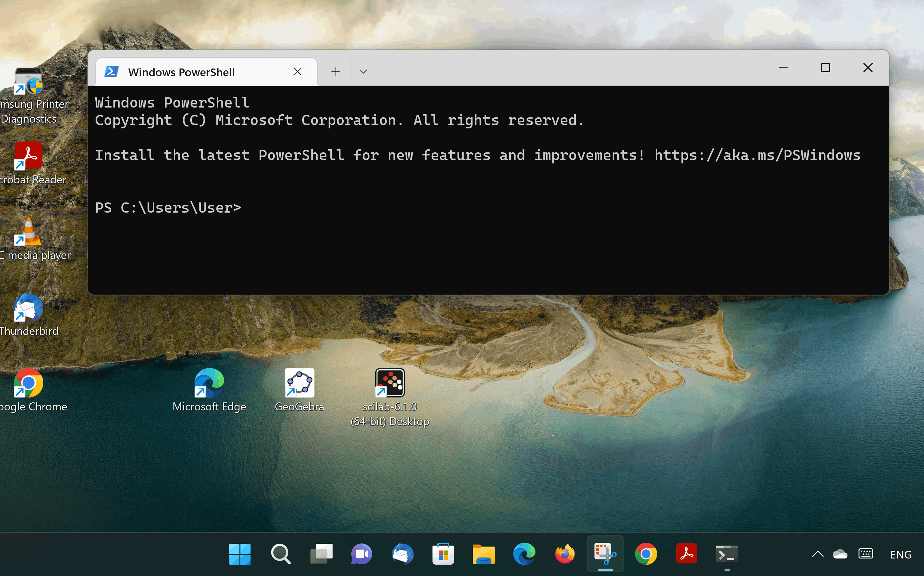The image size is (924, 576).
Task: Select the Google Chrome desktop shortcut
Action: click(29, 390)
